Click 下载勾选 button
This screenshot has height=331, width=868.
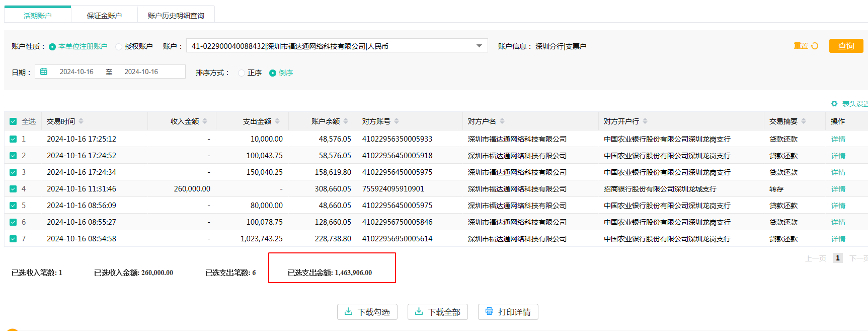367,312
